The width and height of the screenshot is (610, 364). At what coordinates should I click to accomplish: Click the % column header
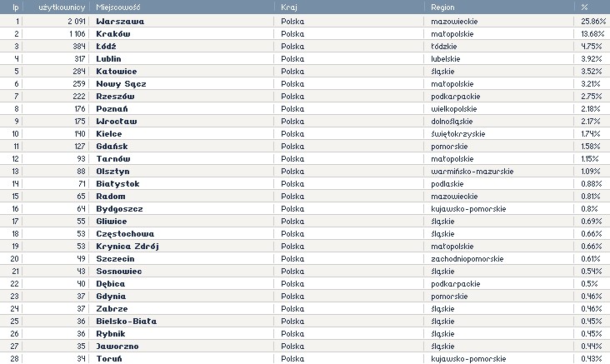[x=585, y=7]
